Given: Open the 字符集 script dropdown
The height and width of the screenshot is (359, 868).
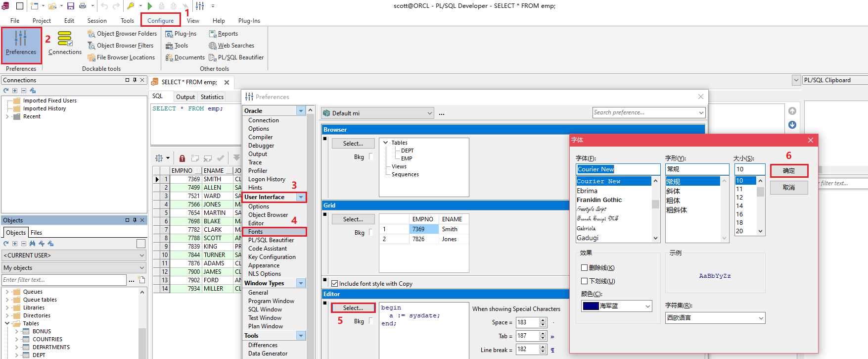Looking at the screenshot, I should (715, 318).
